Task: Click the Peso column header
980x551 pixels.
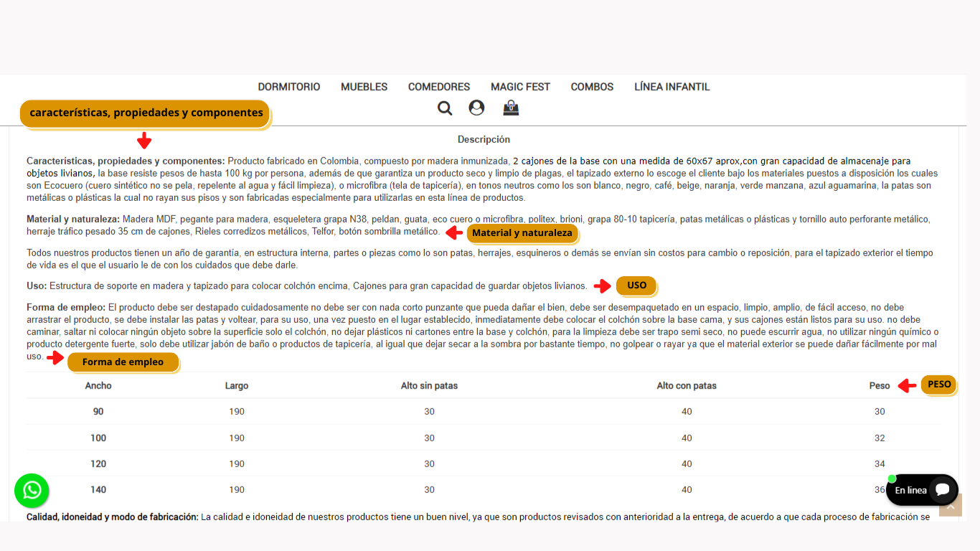Action: tap(880, 385)
